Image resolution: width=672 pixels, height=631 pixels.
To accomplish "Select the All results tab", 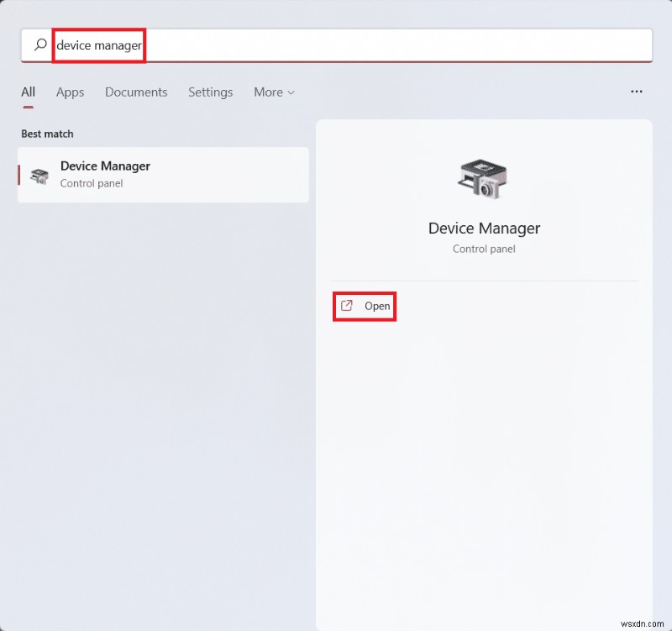I will 27,92.
